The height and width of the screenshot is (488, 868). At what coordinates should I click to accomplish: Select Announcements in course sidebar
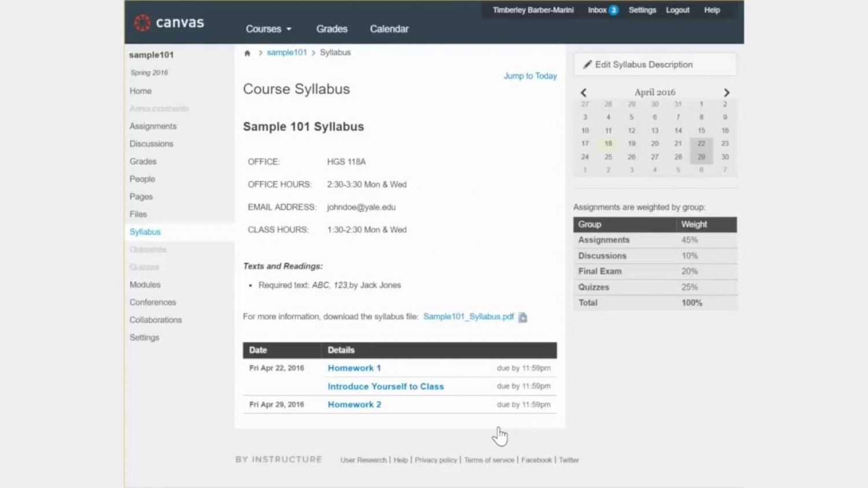tap(159, 109)
